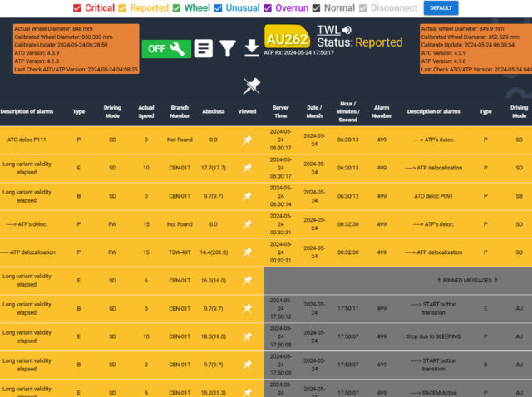Open the log document icon
532x397 pixels.
203,49
